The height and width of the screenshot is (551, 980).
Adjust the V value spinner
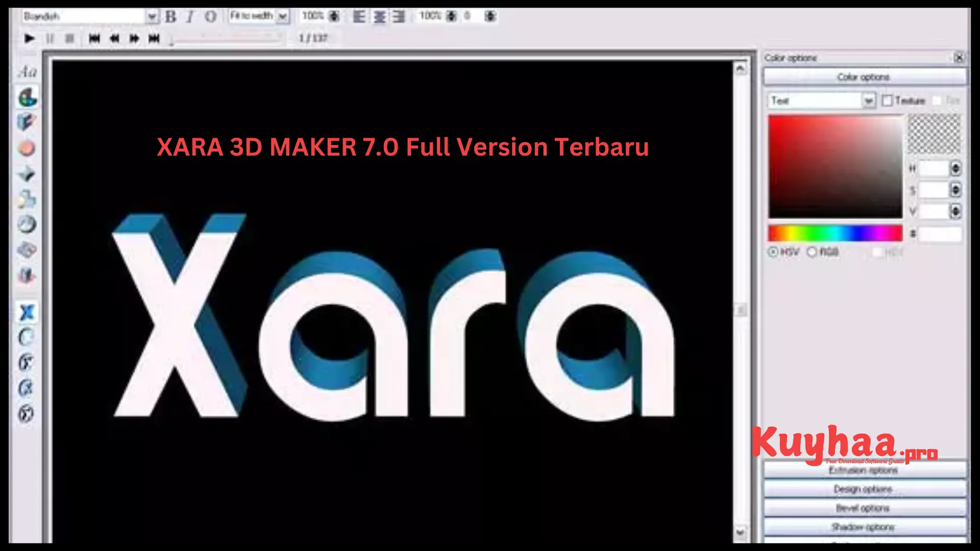click(955, 211)
